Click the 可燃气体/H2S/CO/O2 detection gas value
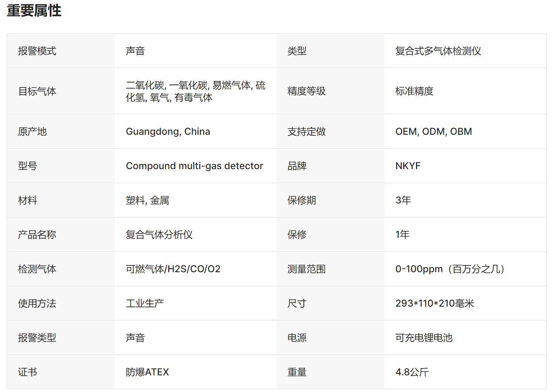This screenshot has height=392, width=553. pos(173,269)
